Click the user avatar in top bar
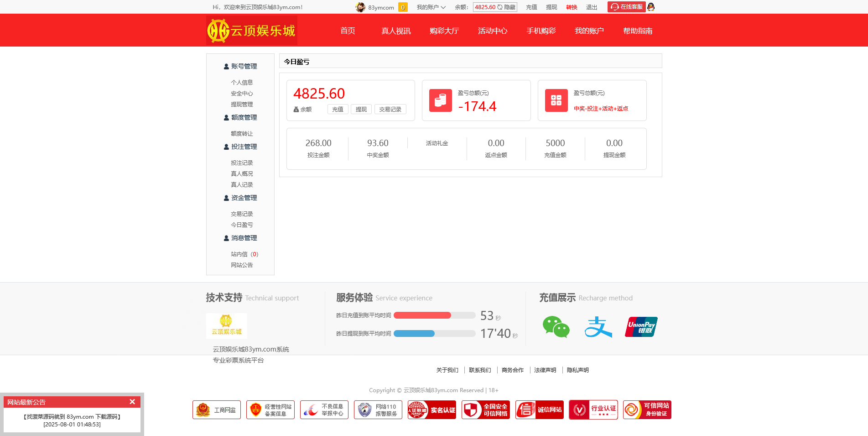 (x=360, y=7)
